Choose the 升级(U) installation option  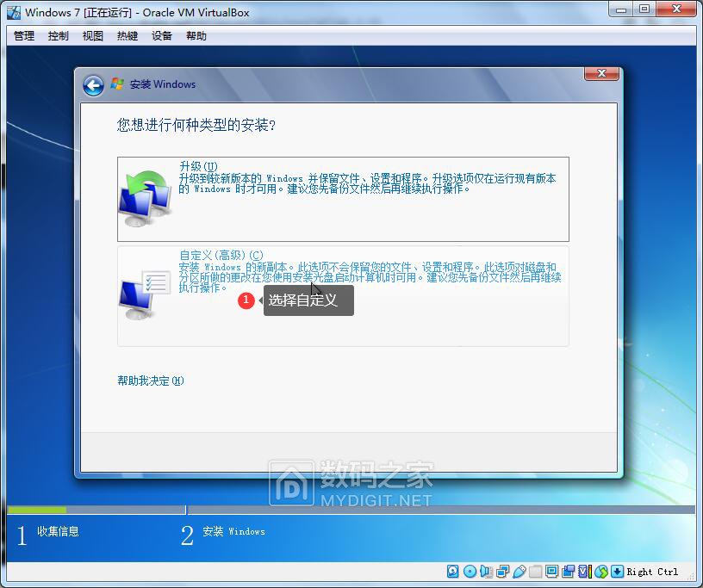[x=343, y=199]
